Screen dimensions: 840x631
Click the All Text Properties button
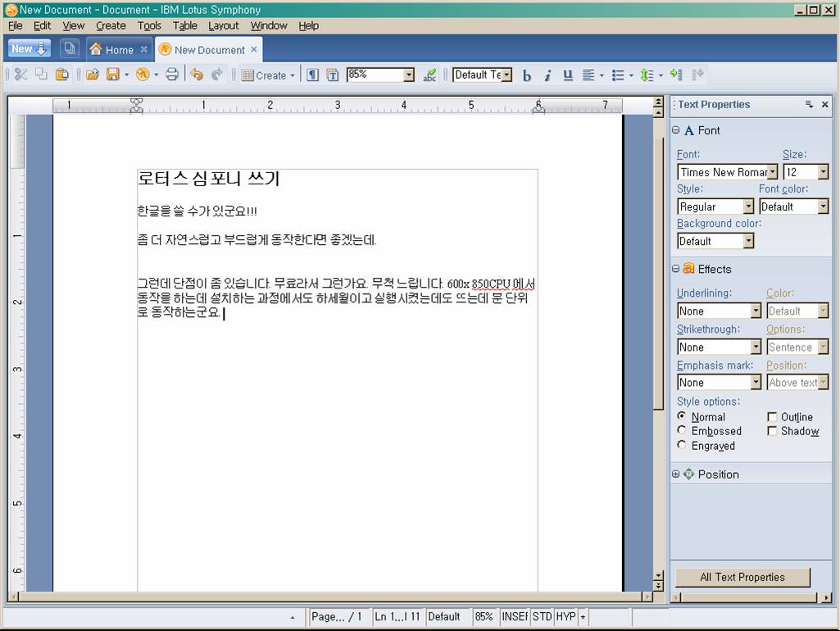point(742,578)
